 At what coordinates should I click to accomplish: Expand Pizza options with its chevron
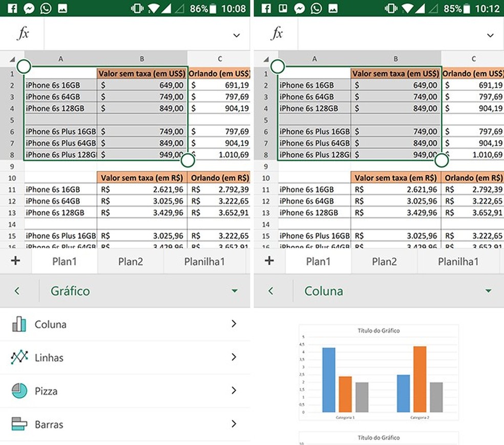tap(234, 391)
